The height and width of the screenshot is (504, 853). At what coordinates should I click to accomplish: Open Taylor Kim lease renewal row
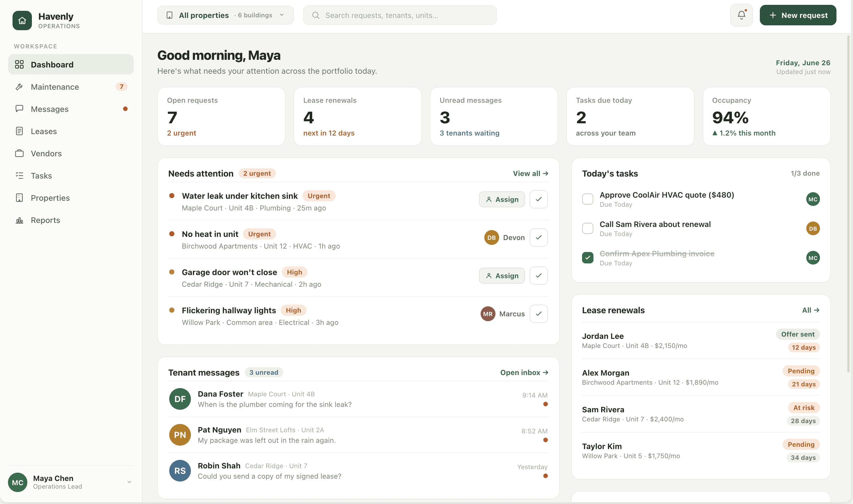click(701, 451)
